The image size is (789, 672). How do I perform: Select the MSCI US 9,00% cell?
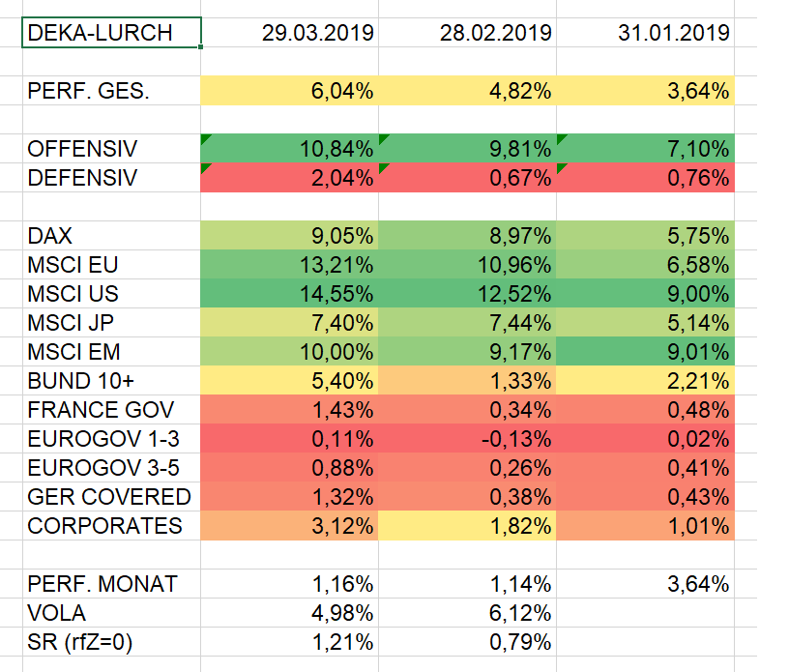pos(646,294)
